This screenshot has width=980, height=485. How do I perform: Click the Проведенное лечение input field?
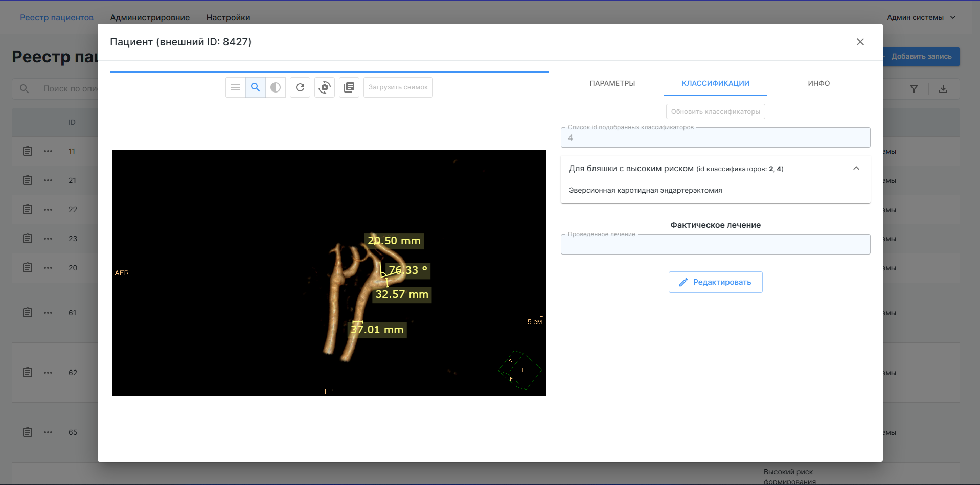pos(715,245)
